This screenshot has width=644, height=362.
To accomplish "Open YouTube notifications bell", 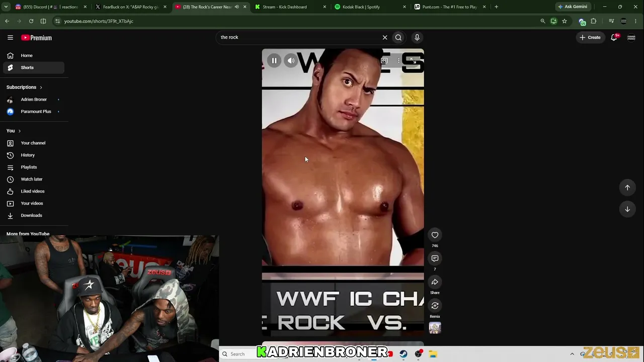I will tap(614, 37).
